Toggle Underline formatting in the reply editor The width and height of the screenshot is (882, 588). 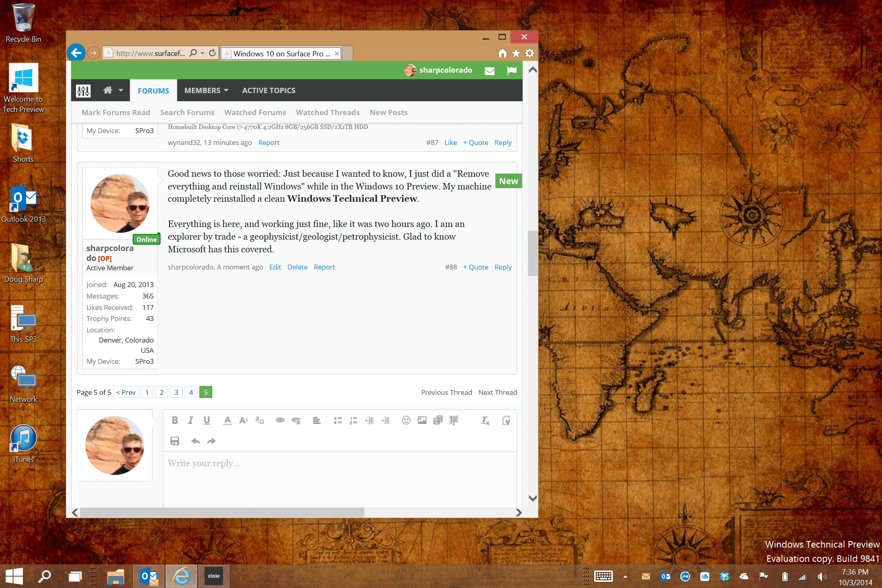[207, 420]
